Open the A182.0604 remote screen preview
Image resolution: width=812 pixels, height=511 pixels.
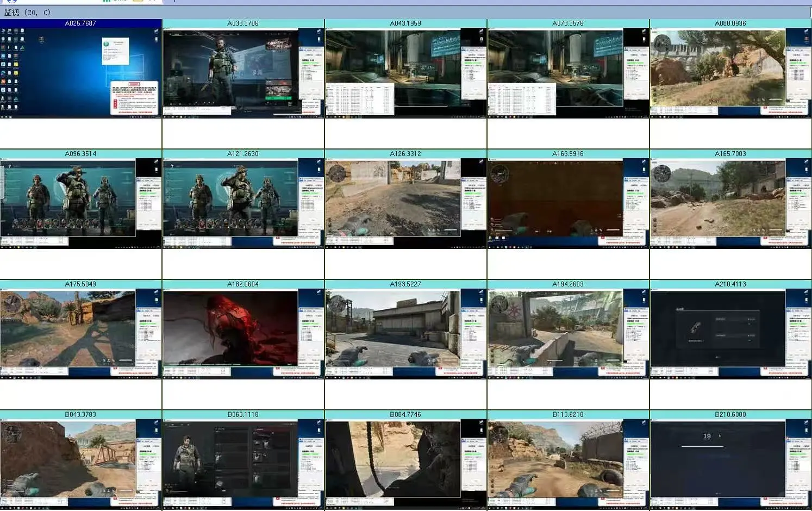pos(243,334)
